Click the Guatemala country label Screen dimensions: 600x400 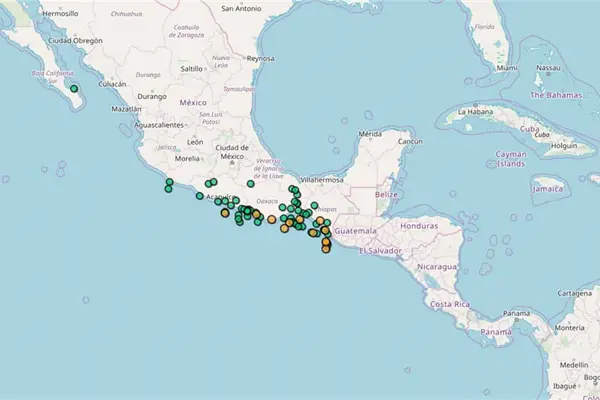tap(357, 231)
